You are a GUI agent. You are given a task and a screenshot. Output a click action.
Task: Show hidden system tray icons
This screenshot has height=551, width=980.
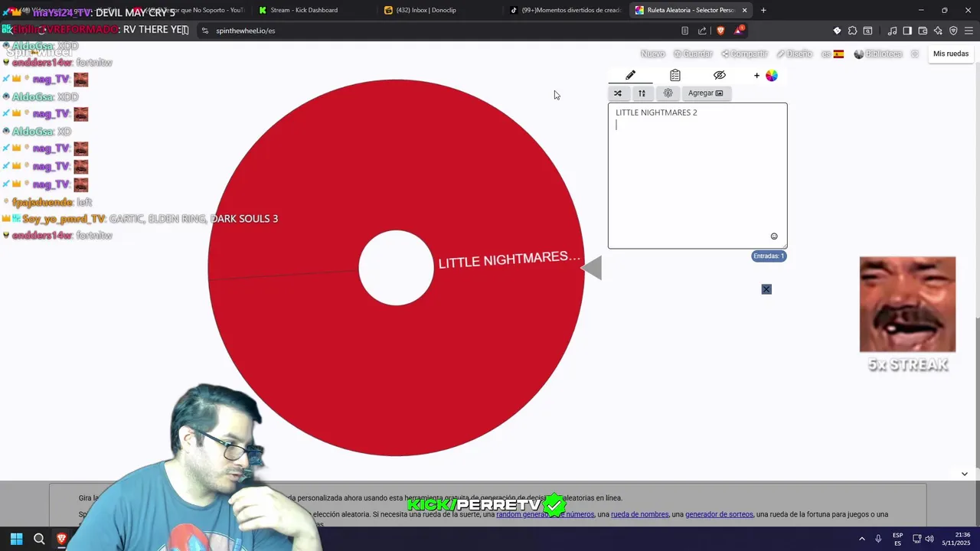(861, 539)
